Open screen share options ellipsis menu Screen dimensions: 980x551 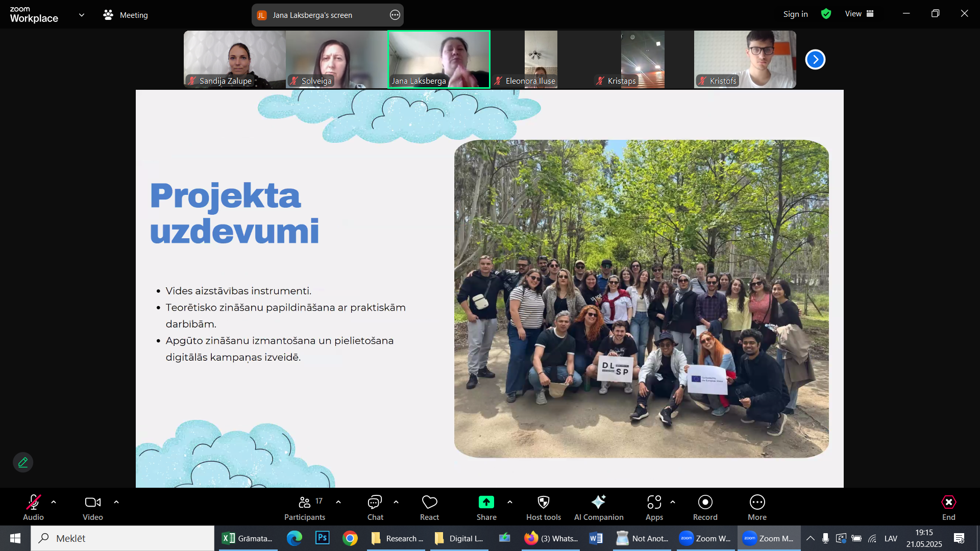click(x=395, y=15)
